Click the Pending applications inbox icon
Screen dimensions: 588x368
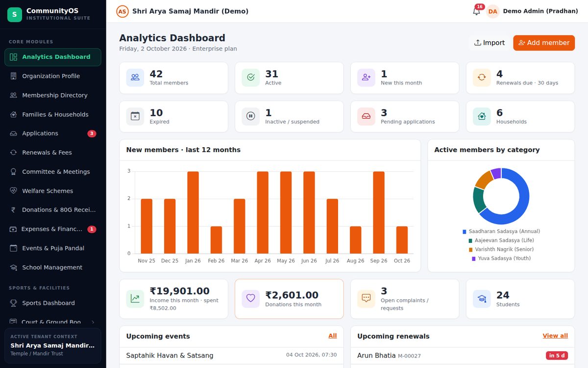(367, 116)
